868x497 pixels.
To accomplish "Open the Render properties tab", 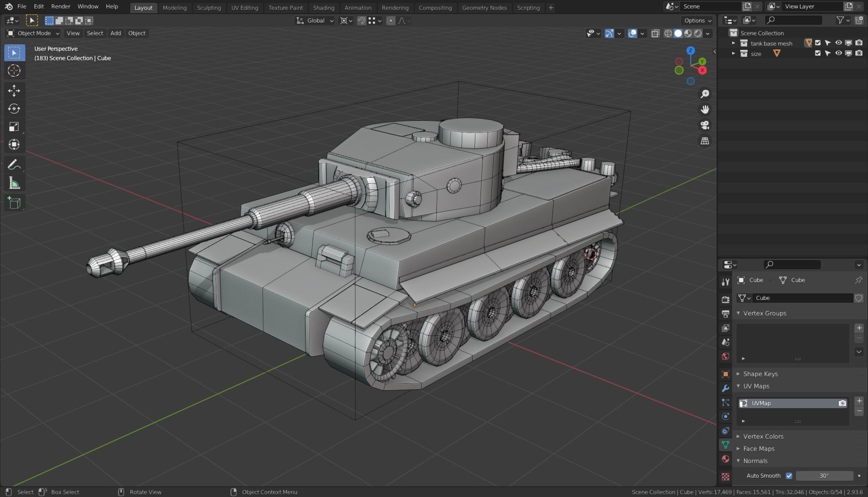I will tap(726, 300).
